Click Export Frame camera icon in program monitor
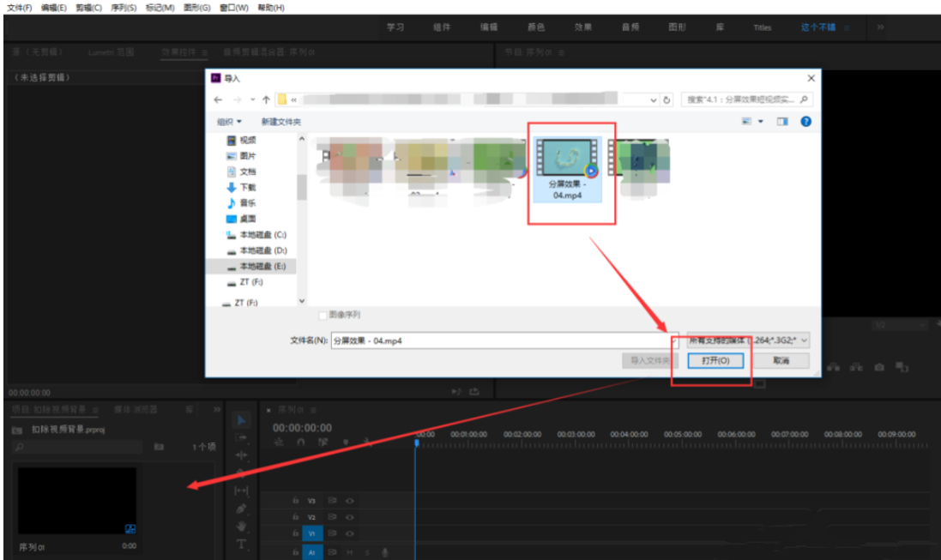Screen dimensions: 941x560 (x=879, y=367)
